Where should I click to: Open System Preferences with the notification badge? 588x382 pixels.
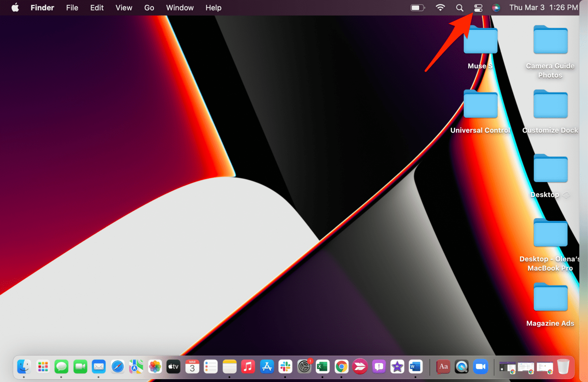[x=304, y=367]
